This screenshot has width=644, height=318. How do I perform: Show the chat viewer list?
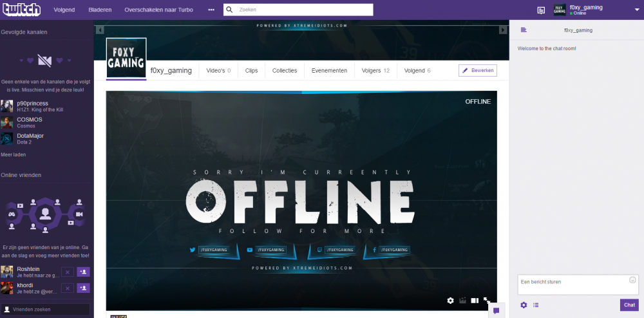[x=536, y=305]
